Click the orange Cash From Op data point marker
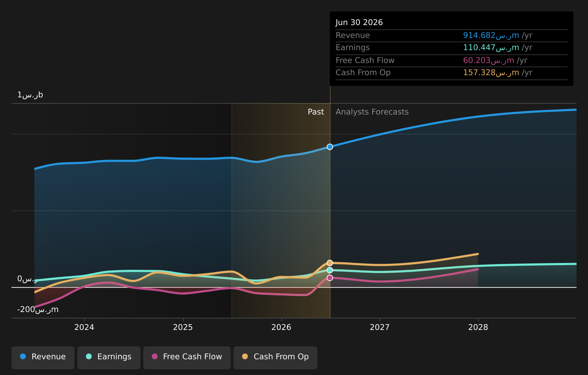Screen dimensions: 588x375 pos(330,263)
